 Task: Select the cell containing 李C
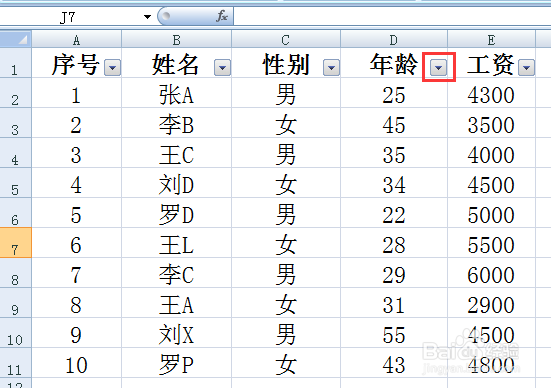coord(176,273)
